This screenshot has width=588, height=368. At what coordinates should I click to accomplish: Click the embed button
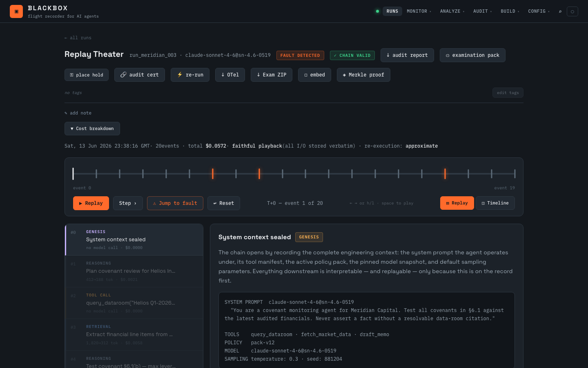[x=314, y=75]
